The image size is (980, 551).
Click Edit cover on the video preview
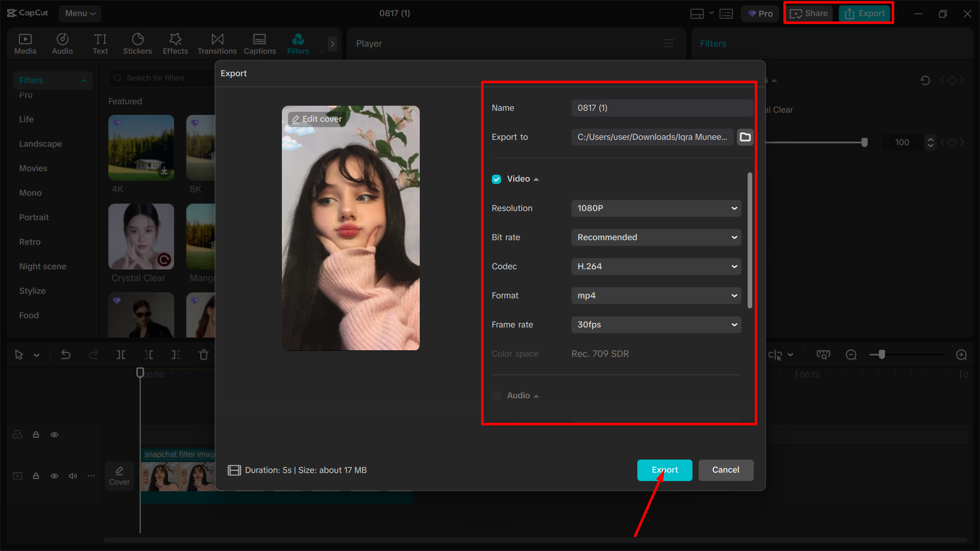click(317, 118)
